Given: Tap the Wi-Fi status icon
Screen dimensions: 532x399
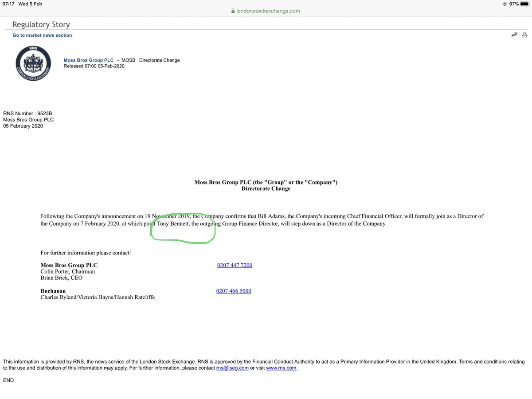Looking at the screenshot, I should point(505,4).
